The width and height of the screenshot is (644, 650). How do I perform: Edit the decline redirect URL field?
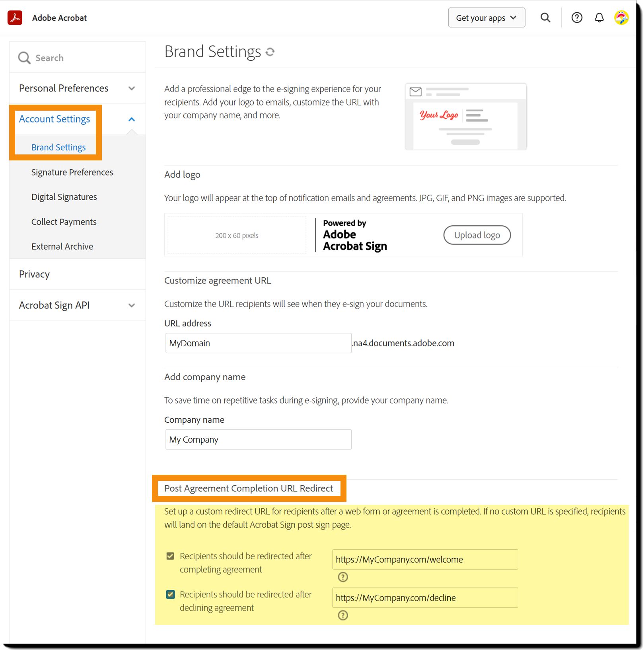tap(425, 597)
